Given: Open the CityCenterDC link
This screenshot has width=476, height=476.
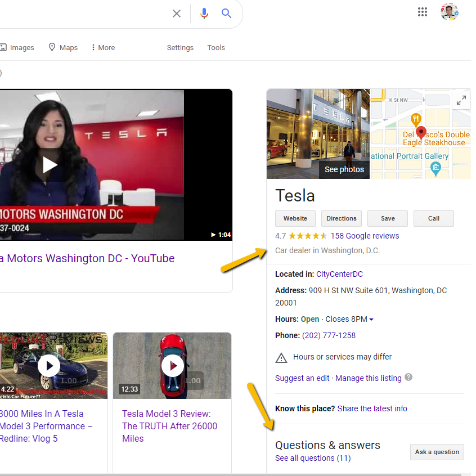Looking at the screenshot, I should (339, 274).
